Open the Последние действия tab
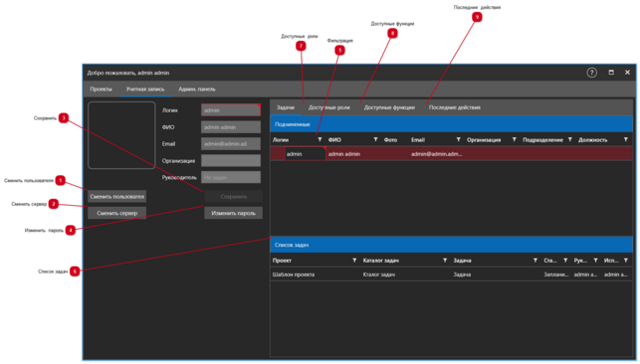640x364 pixels. [x=454, y=107]
